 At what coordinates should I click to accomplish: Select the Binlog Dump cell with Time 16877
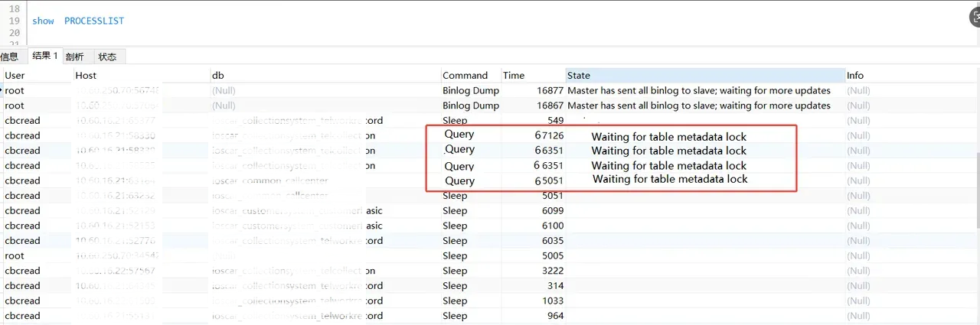tap(470, 90)
